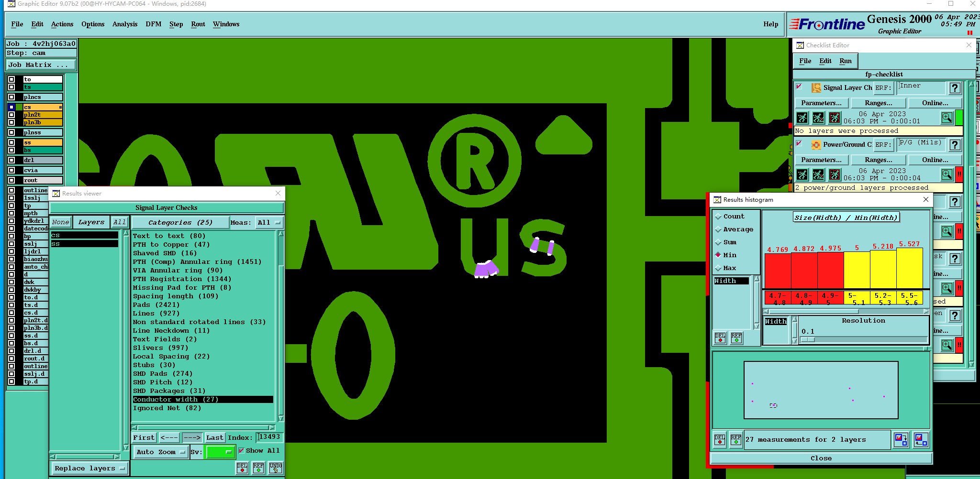Open results magnifier for Power/Ground check
Viewport: 980px width, 479px height.
(947, 174)
